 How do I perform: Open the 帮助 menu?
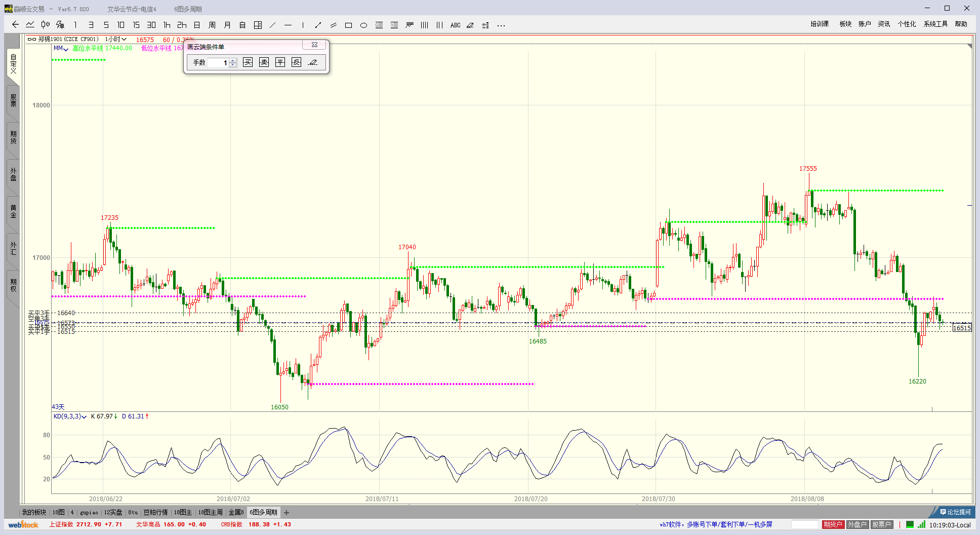961,24
